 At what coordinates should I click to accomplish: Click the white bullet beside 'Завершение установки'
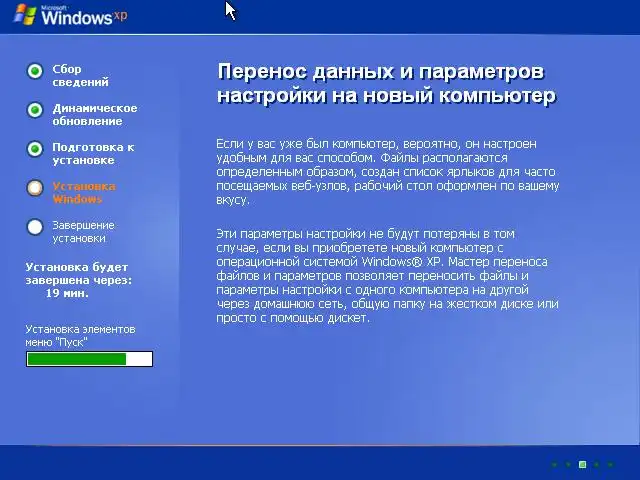(35, 227)
